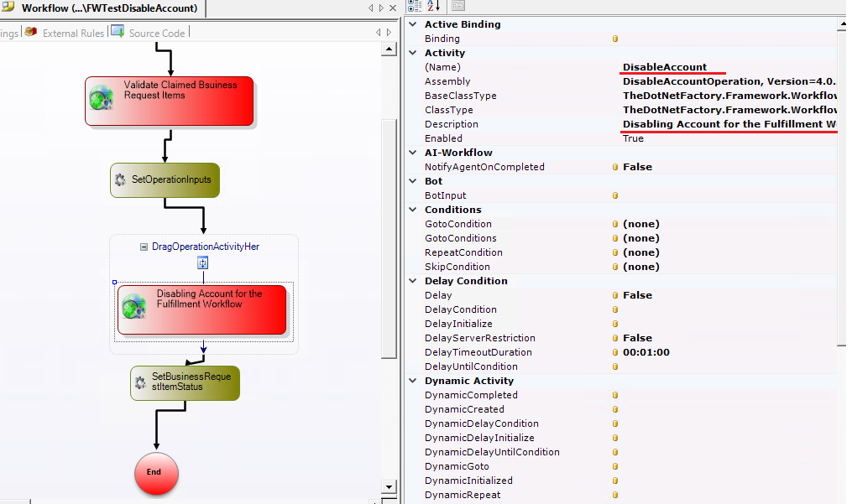Click the DelayServerRestriction bind marker icon
This screenshot has width=852, height=504.
click(x=615, y=338)
